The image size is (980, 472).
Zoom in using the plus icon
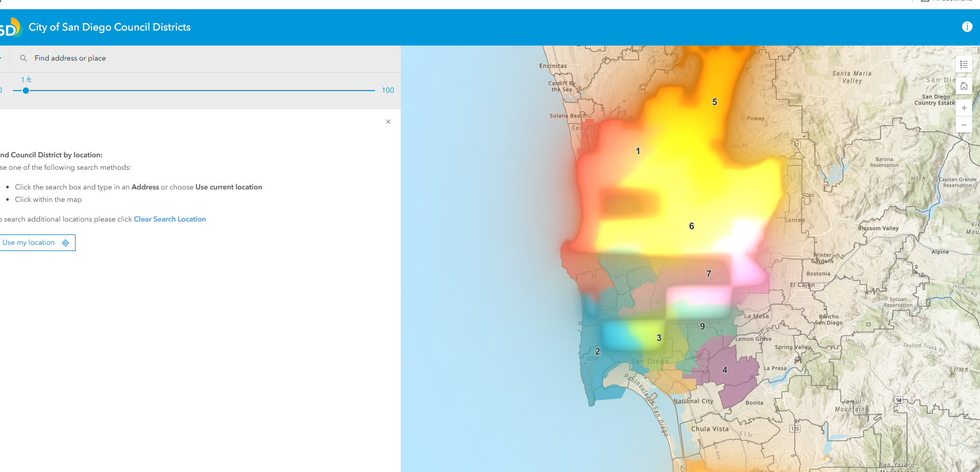[x=964, y=108]
